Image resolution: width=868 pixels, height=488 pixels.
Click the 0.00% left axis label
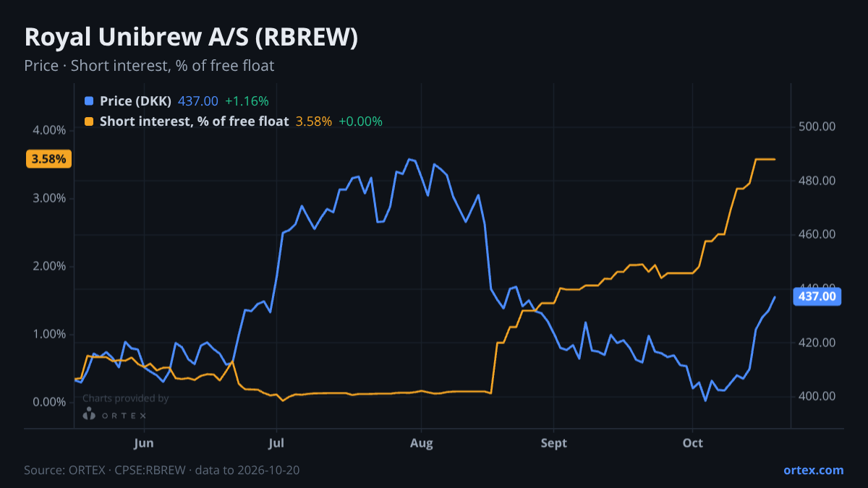(49, 402)
